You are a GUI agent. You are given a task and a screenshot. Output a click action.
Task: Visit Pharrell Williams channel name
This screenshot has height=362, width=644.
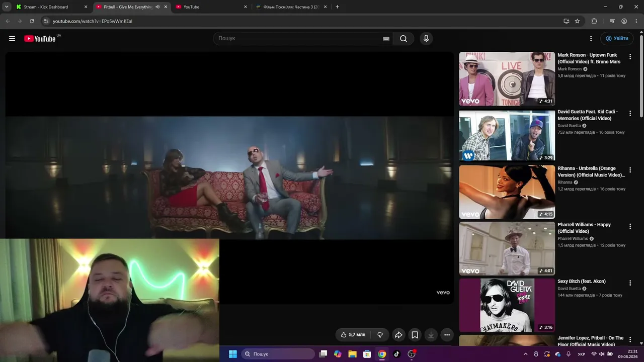tap(573, 239)
